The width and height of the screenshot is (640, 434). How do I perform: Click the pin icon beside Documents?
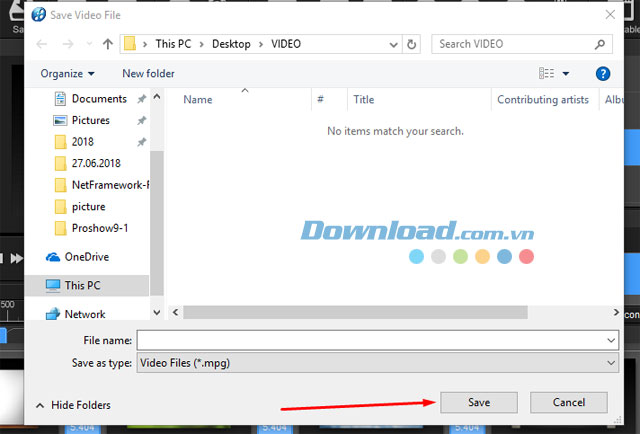pyautogui.click(x=142, y=99)
